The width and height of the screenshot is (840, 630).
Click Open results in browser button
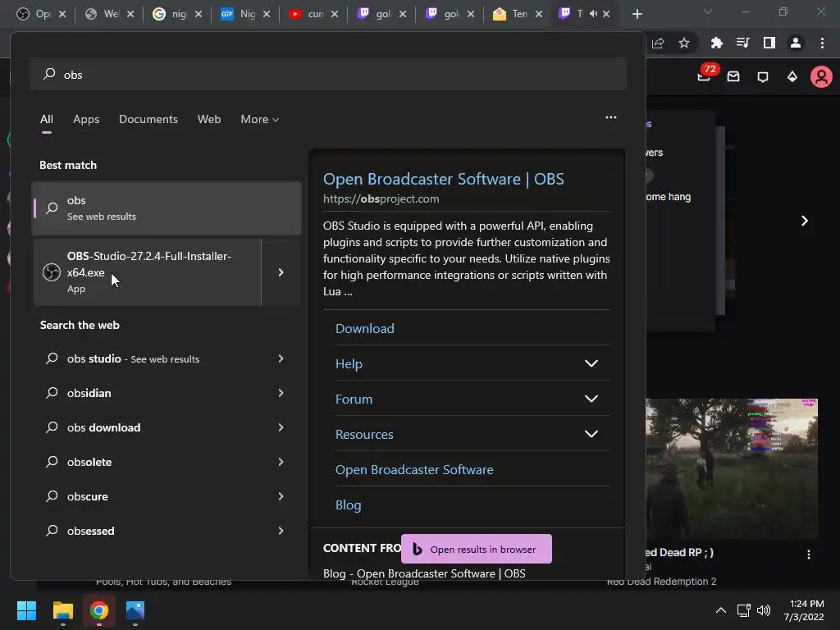[x=477, y=549]
